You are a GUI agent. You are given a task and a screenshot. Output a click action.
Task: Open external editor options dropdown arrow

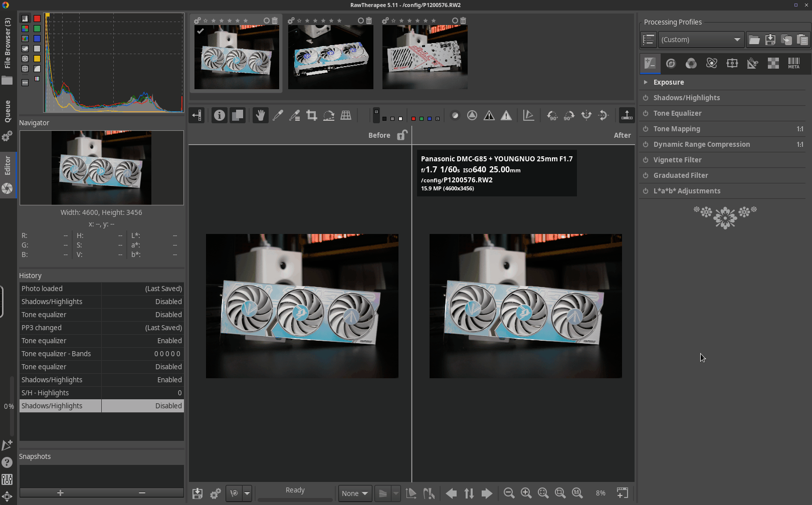pyautogui.click(x=247, y=493)
